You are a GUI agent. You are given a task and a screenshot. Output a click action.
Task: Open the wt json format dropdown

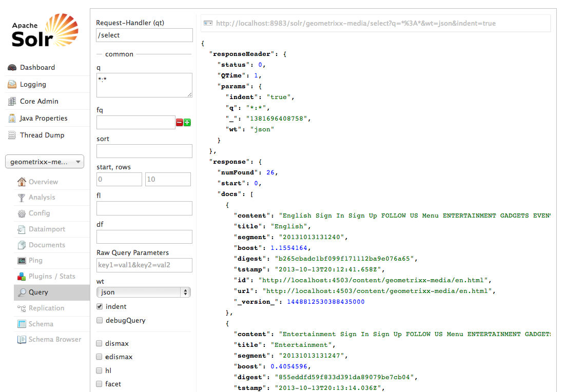144,292
